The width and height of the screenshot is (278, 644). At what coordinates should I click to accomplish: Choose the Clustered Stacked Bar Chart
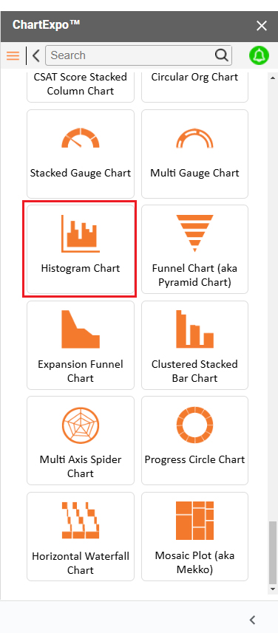(x=195, y=345)
